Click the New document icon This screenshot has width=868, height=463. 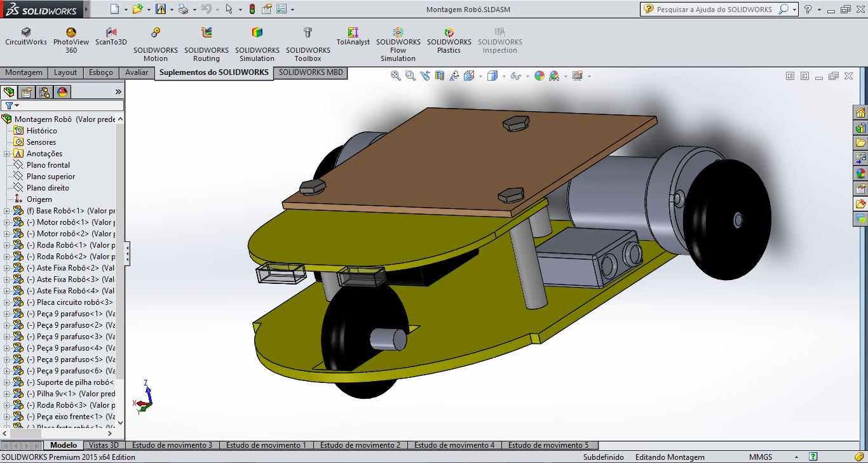114,9
